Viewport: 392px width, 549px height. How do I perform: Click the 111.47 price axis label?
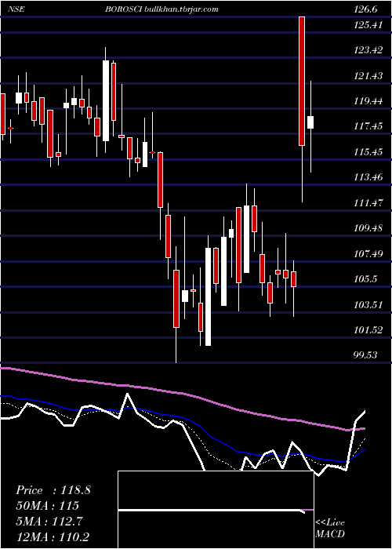[x=368, y=203]
